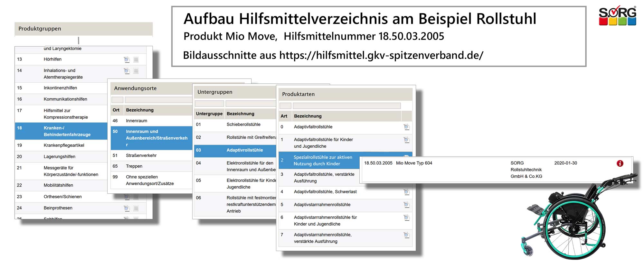Screen dimensions: 644x269
Task: Select Untergruppe 05 Elektrorollstühle für Kinder
Action: (235, 184)
